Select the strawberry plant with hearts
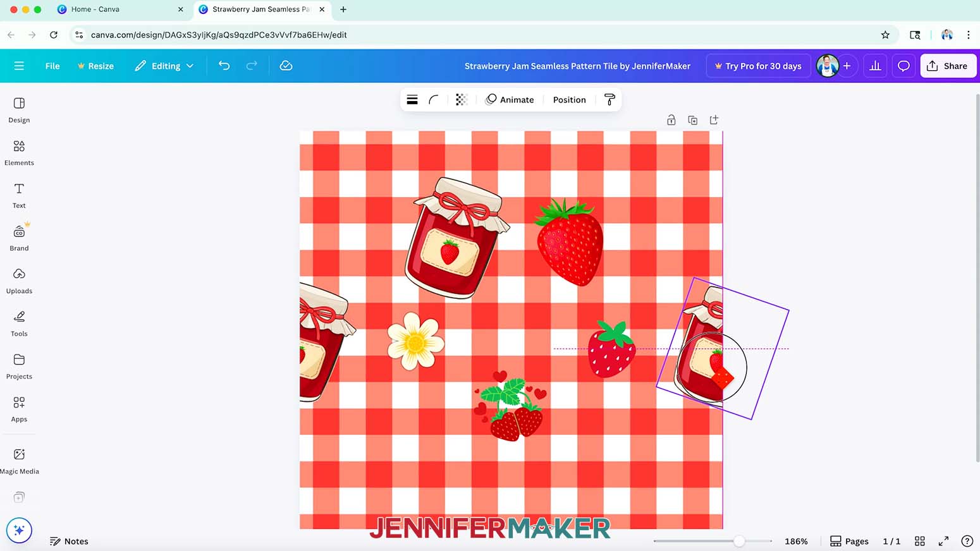Image resolution: width=980 pixels, height=551 pixels. (511, 406)
